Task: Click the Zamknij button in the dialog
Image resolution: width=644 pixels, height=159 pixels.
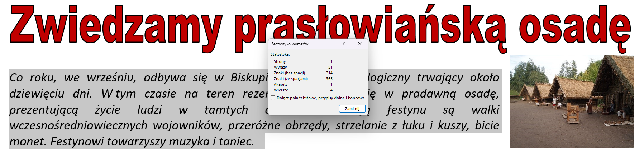Action: coord(352,109)
